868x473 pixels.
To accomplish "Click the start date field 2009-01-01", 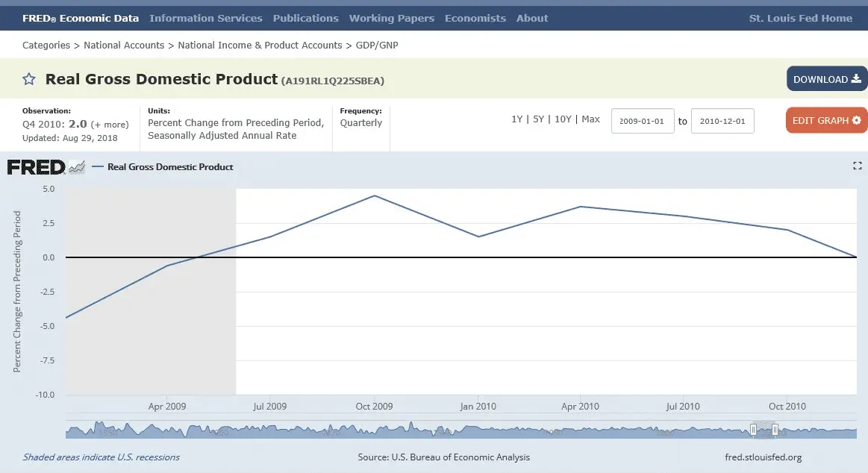I will (643, 121).
